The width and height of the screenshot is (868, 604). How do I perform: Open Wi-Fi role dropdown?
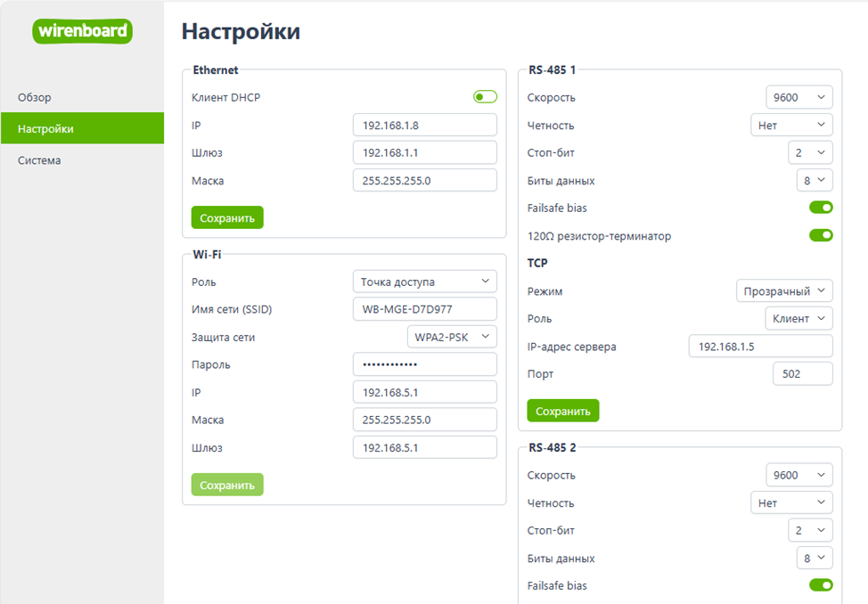point(424,282)
